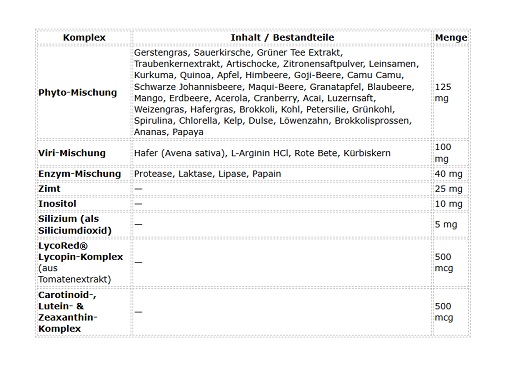Click the Silizium (als Siliciumdioxid) label
Image resolution: width=512 pixels, height=368 pixels.
click(75, 225)
